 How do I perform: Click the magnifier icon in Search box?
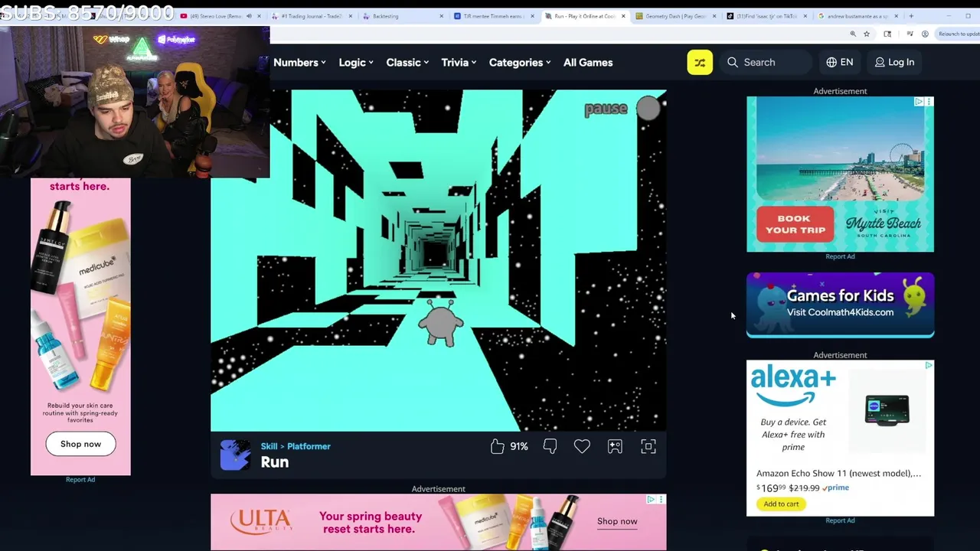click(x=733, y=63)
